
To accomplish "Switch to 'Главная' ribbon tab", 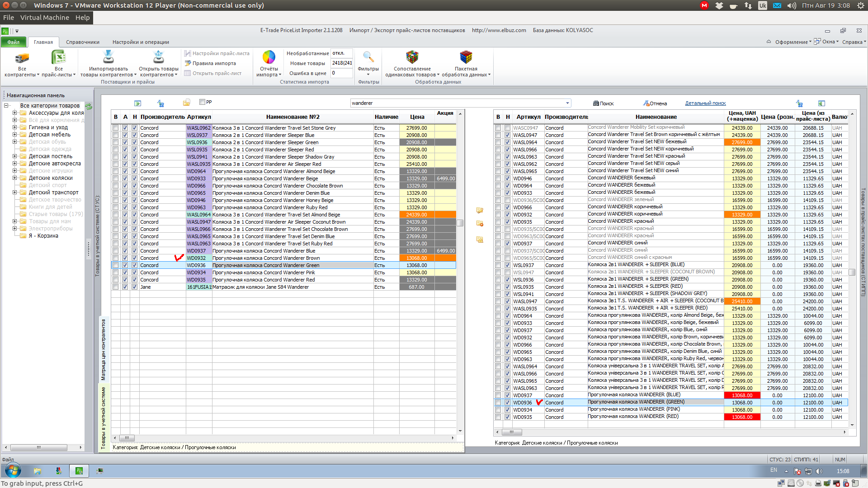I will [x=43, y=42].
